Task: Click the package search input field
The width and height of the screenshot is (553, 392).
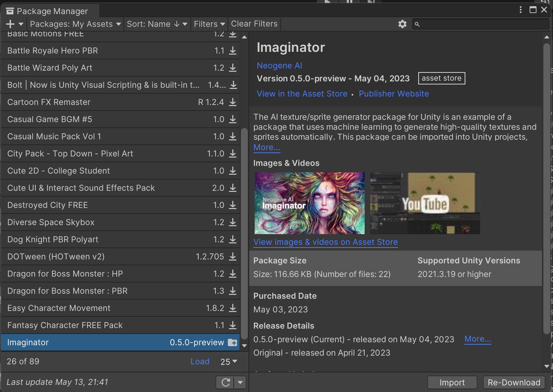Action: point(480,24)
